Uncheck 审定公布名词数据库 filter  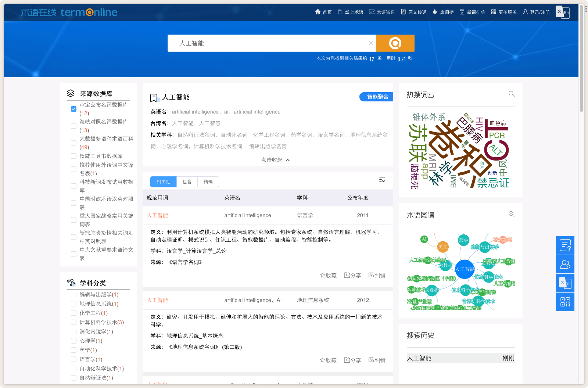coord(73,109)
